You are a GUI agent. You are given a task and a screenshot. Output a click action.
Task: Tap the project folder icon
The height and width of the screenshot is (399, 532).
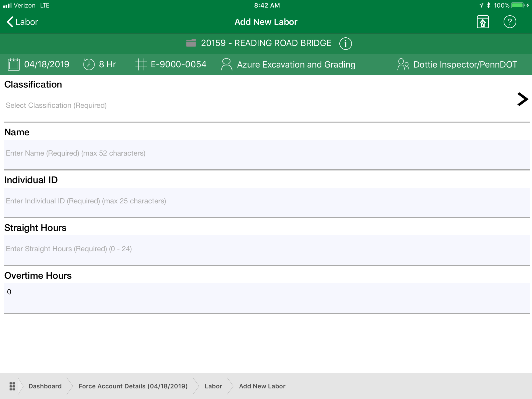(191, 43)
